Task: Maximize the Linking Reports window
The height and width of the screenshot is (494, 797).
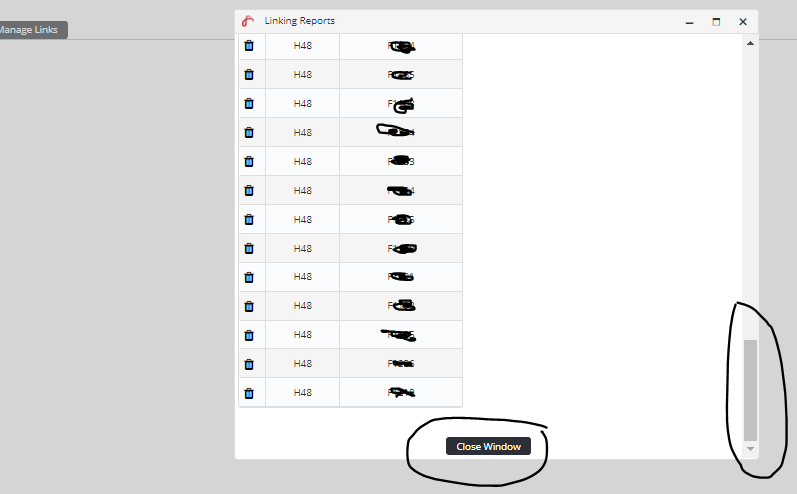Action: pyautogui.click(x=716, y=21)
